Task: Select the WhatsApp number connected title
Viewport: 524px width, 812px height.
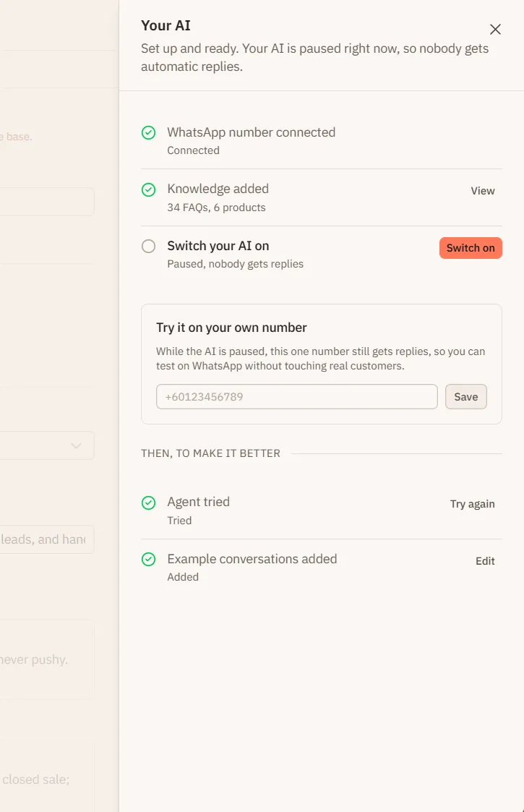Action: pyautogui.click(x=251, y=132)
